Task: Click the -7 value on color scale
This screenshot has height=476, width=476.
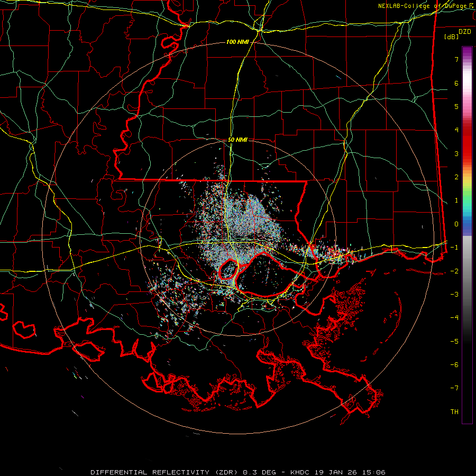Action: point(454,388)
